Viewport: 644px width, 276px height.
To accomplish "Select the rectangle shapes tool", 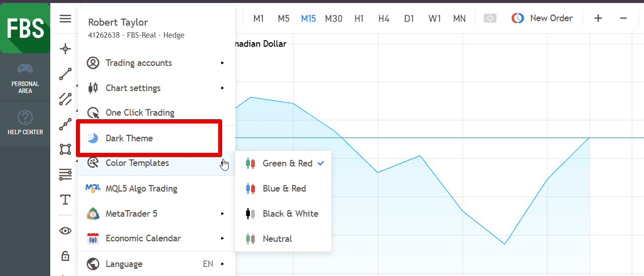I will (x=65, y=149).
